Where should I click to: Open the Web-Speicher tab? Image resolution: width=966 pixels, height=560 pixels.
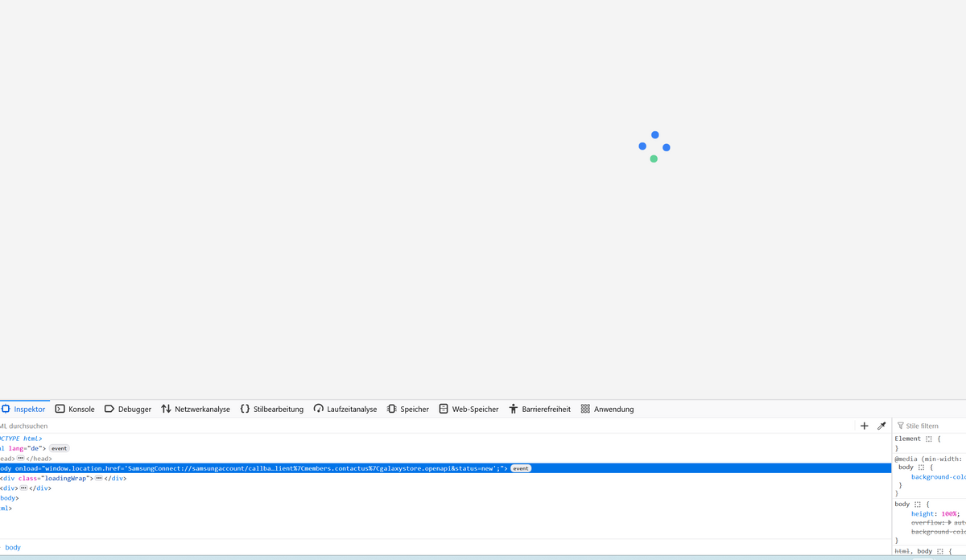point(469,409)
